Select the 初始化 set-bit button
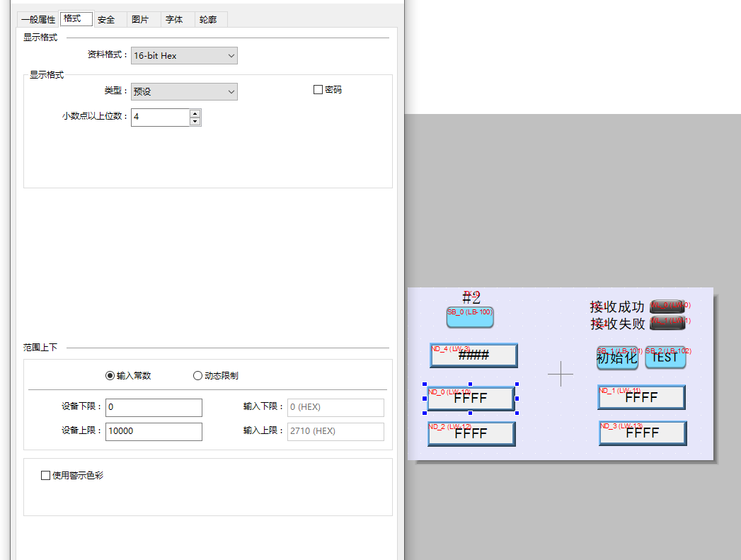 point(617,358)
